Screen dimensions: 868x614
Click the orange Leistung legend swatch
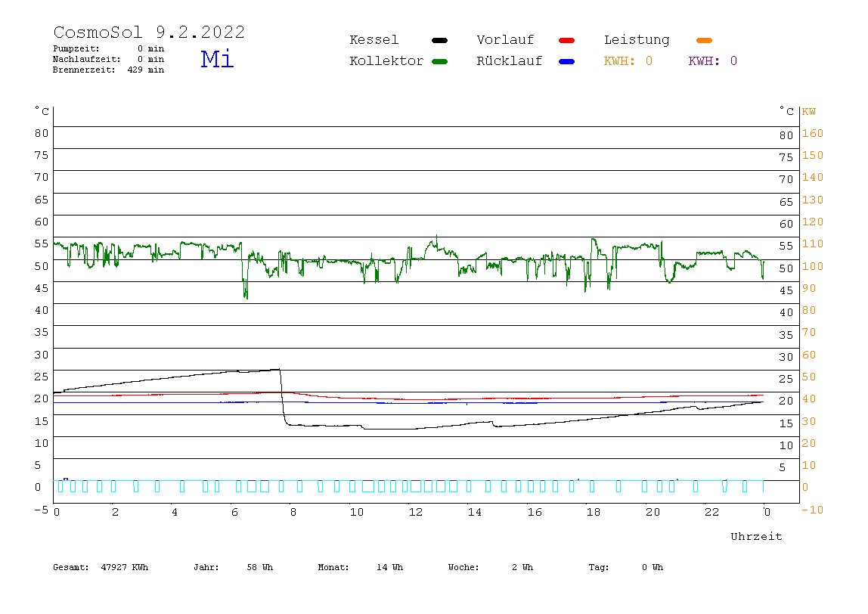704,40
